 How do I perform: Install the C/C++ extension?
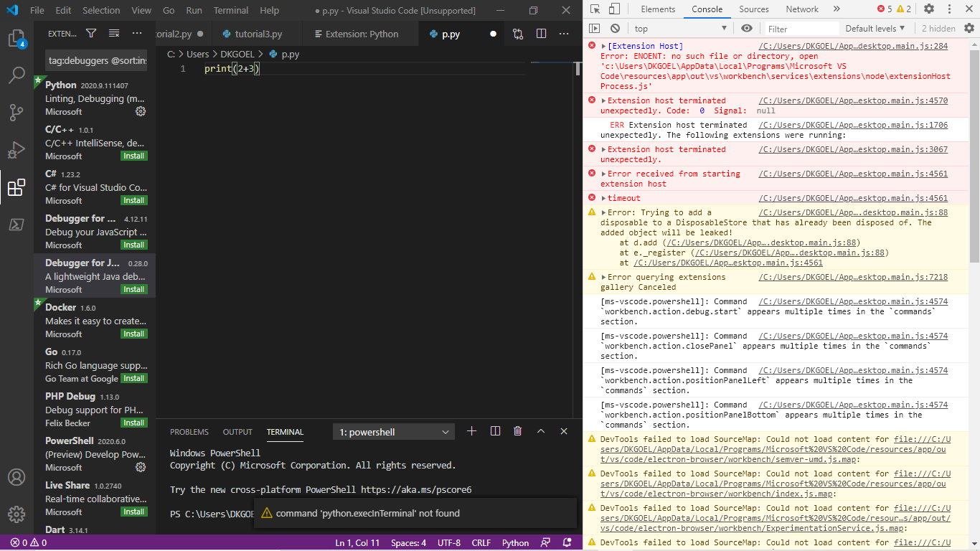click(x=133, y=156)
